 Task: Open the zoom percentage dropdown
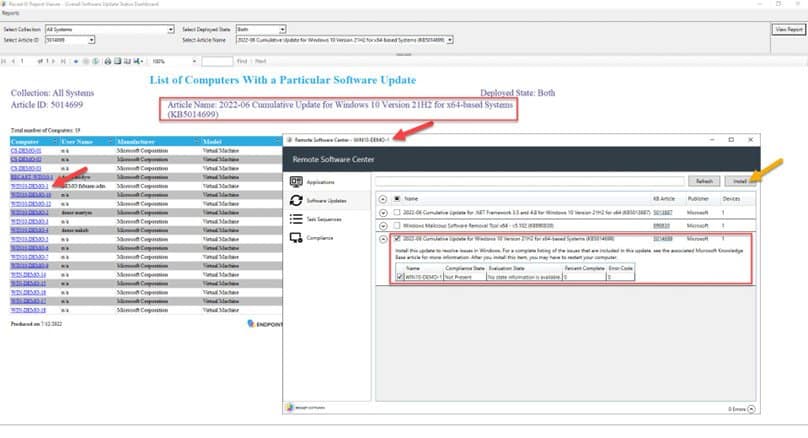(x=194, y=61)
